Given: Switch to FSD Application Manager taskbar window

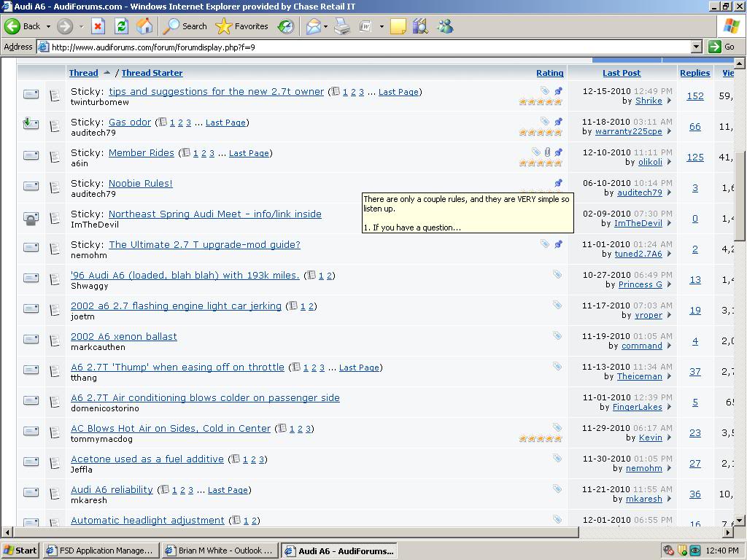Looking at the screenshot, I should coord(101,551).
